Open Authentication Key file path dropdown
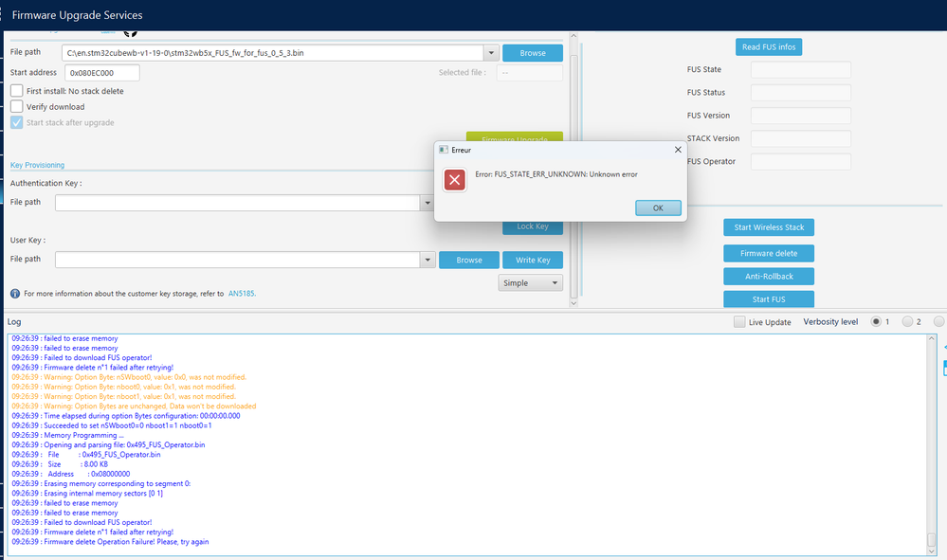 click(x=428, y=203)
